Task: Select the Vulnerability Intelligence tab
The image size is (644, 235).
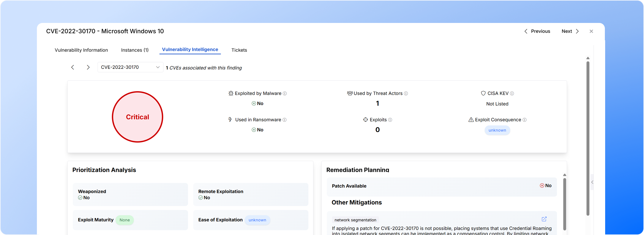Action: tap(190, 50)
